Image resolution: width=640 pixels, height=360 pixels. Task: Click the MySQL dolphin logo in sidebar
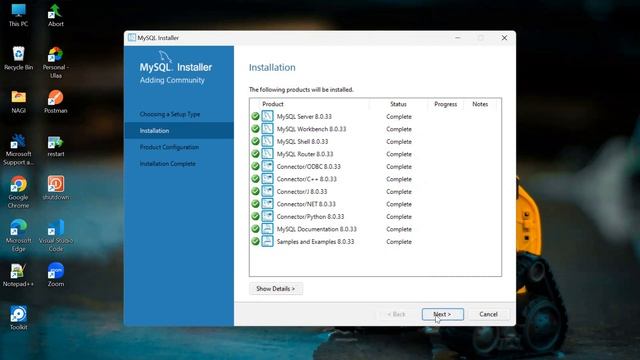[165, 56]
